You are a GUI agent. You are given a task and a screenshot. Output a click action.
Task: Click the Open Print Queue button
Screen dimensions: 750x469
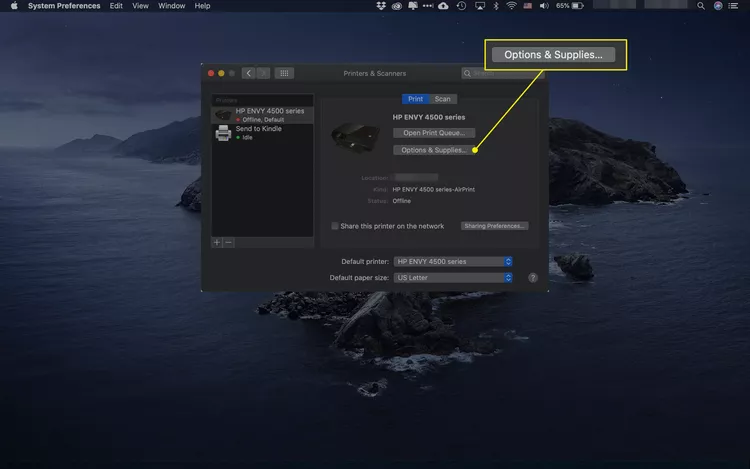[x=433, y=133]
